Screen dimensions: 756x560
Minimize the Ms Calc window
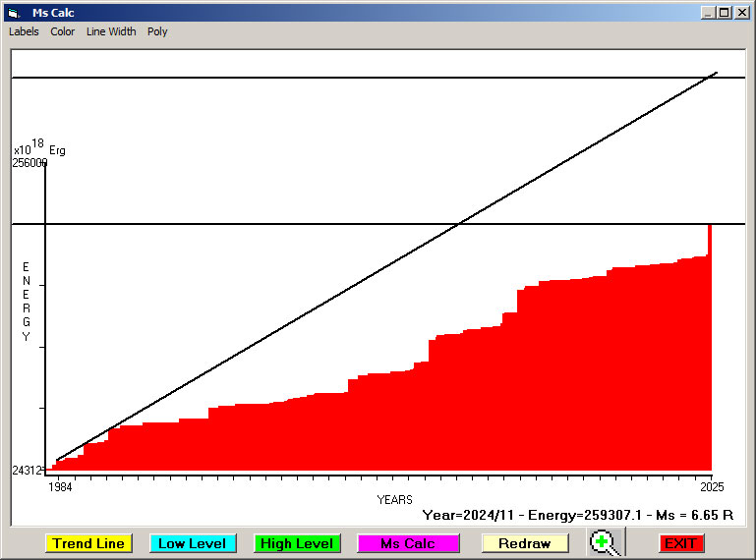pos(708,13)
